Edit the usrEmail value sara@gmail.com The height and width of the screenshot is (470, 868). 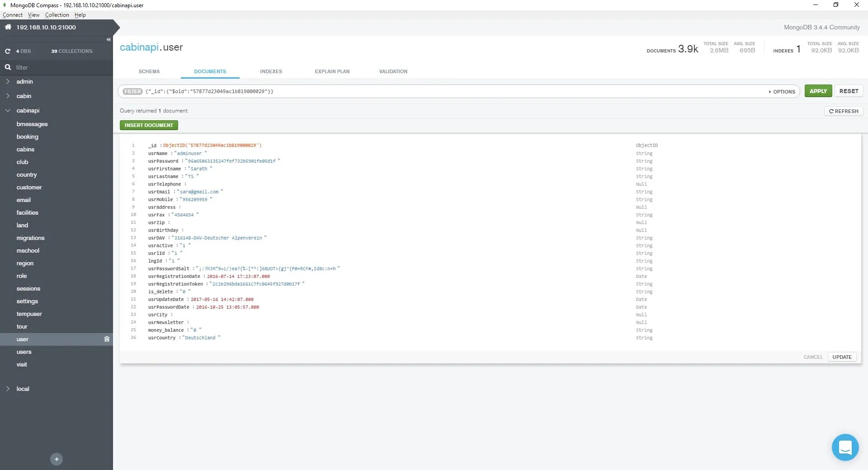tap(199, 192)
